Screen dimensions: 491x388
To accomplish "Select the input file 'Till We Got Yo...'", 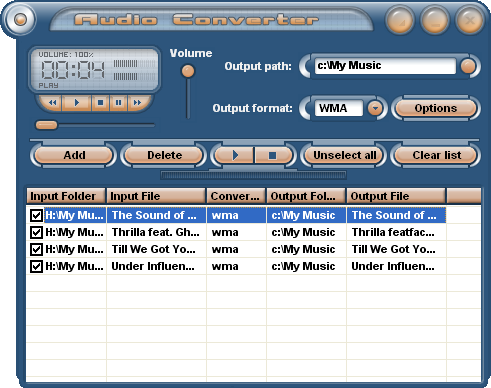I will [x=156, y=249].
